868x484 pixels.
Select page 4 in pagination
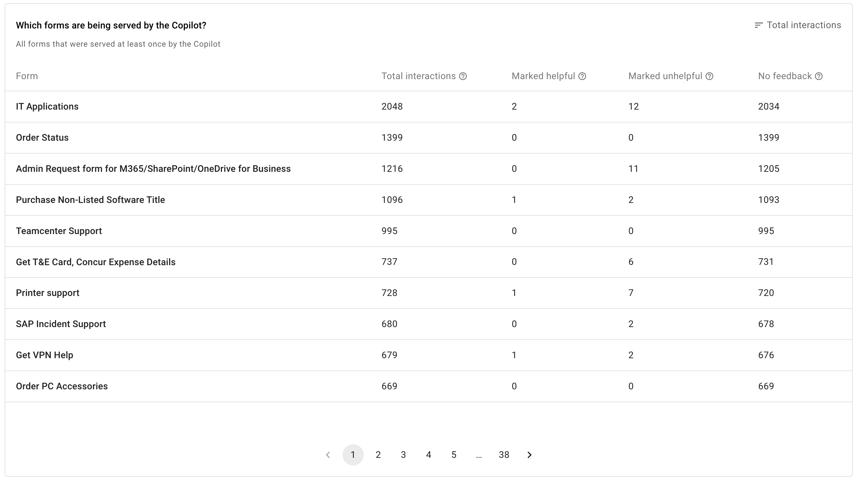(x=428, y=454)
